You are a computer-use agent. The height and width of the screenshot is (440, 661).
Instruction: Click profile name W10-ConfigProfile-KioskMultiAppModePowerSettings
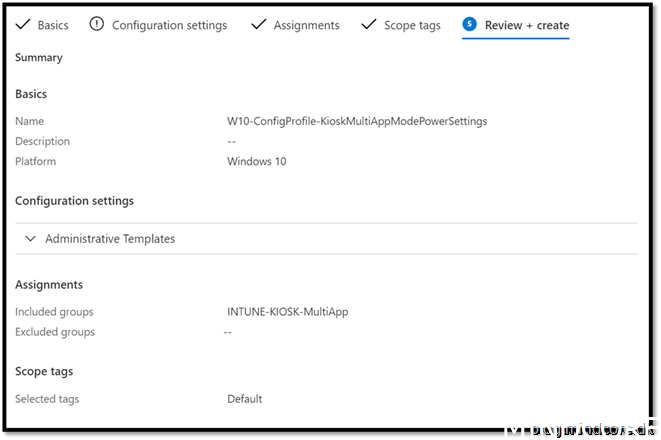357,121
